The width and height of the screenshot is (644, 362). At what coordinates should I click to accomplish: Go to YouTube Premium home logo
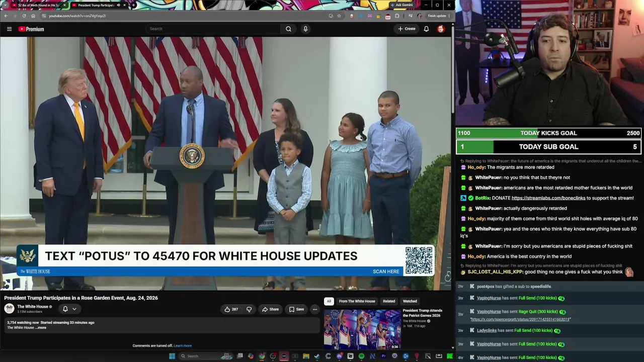tap(31, 29)
